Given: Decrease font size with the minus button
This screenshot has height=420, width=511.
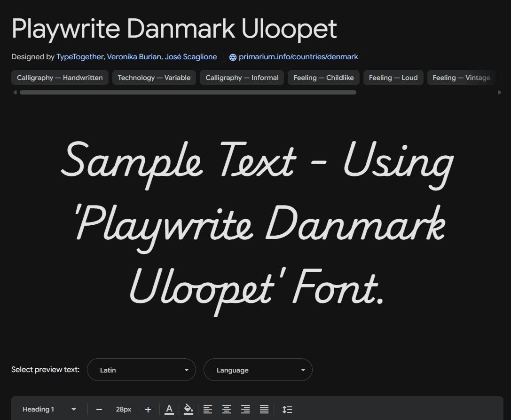Looking at the screenshot, I should click(99, 410).
